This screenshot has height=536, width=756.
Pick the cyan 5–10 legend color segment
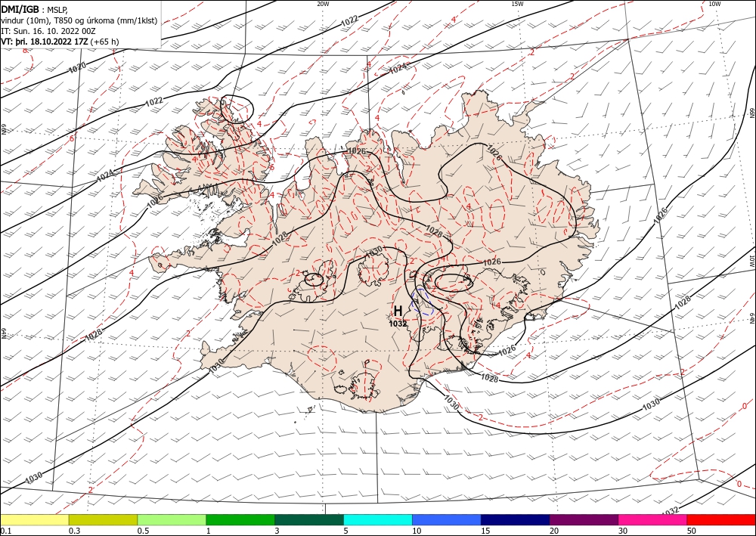point(378,519)
